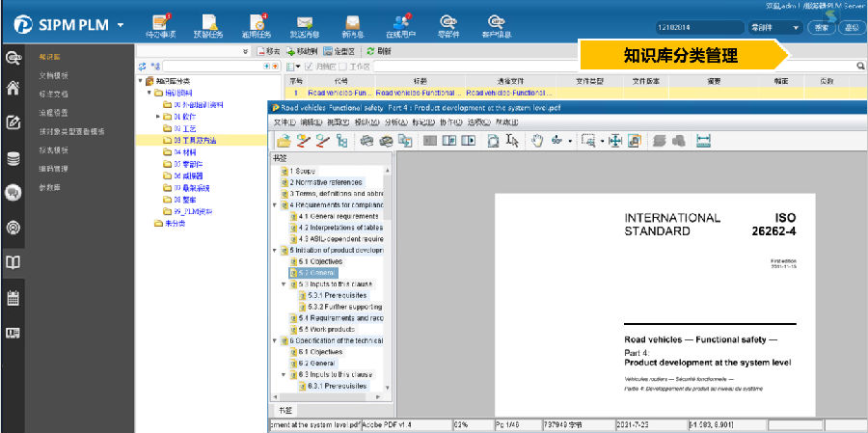Open 文档模板 in the left menu
Image resolution: width=868 pixels, height=433 pixels.
[x=54, y=75]
